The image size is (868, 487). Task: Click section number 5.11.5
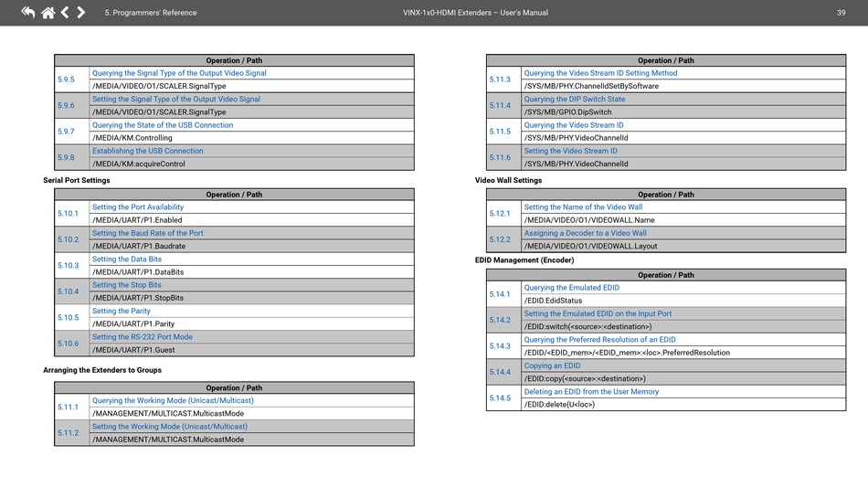coord(500,132)
